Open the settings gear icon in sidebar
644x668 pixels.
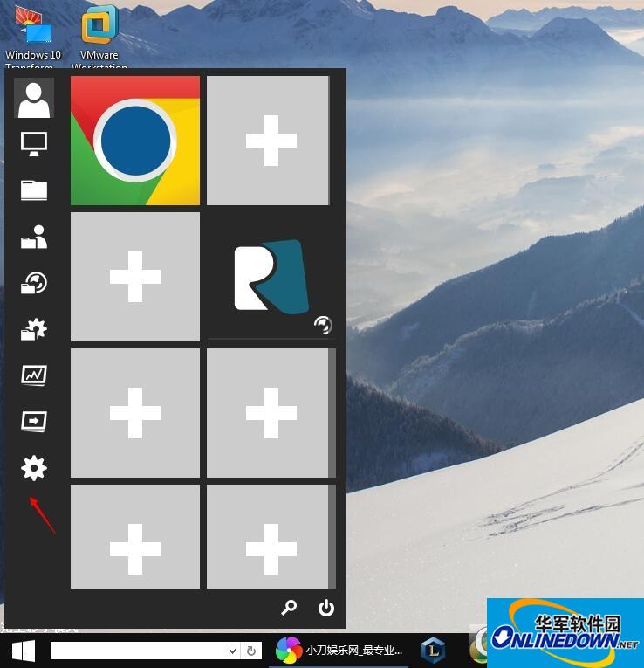[34, 468]
